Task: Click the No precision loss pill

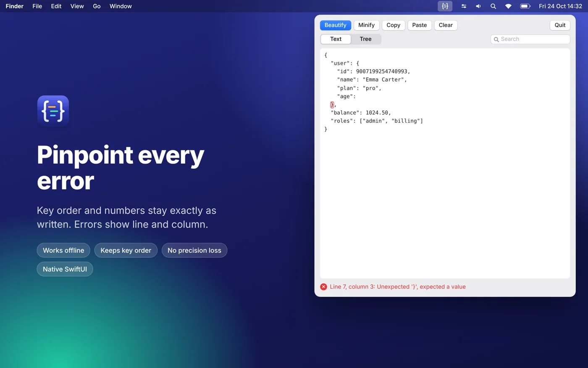Action: pos(194,250)
